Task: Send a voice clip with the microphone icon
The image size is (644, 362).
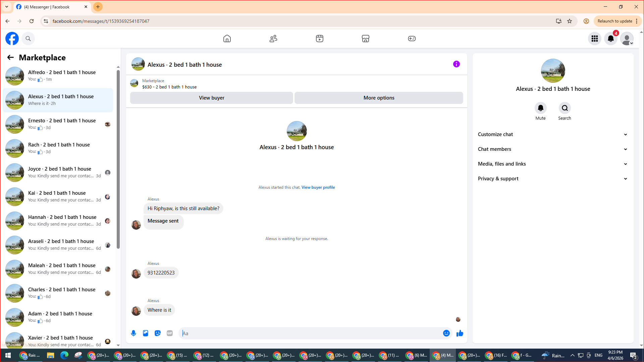Action: 133,333
